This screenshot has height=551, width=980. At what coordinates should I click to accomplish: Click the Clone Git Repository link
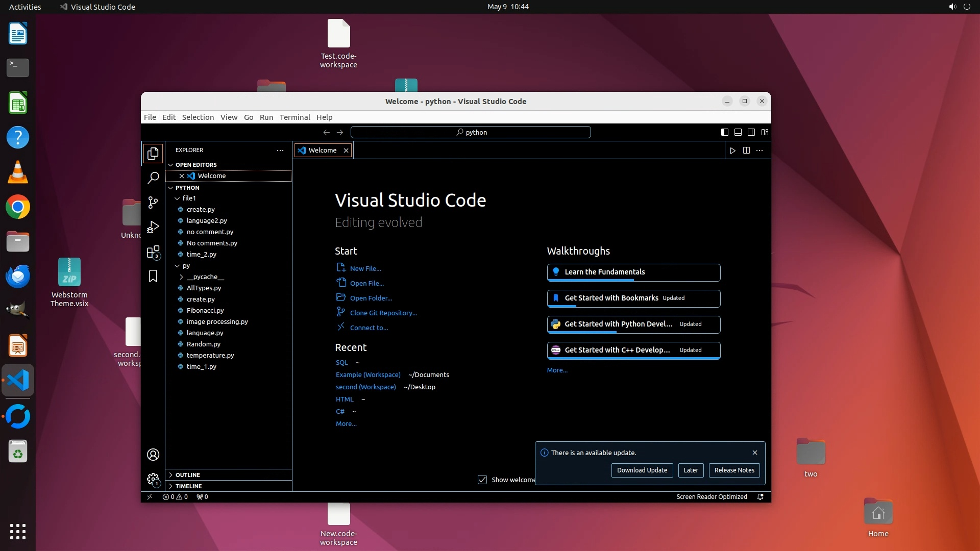383,313
